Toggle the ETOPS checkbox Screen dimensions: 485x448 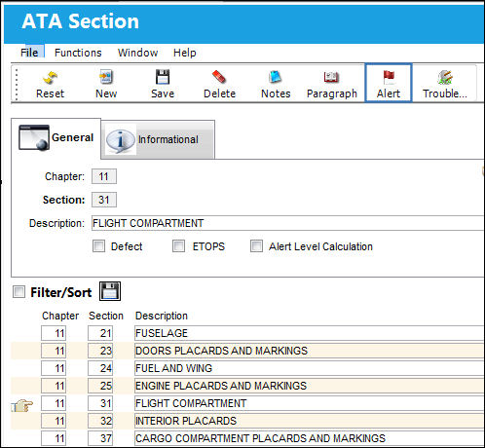coord(178,246)
